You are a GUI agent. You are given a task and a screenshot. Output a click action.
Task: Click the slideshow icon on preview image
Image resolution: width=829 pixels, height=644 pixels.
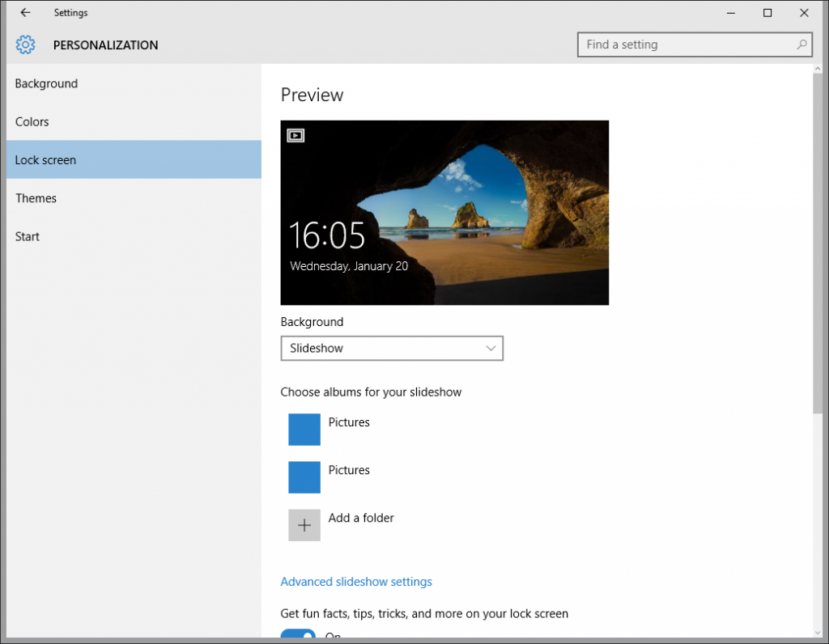click(x=295, y=136)
